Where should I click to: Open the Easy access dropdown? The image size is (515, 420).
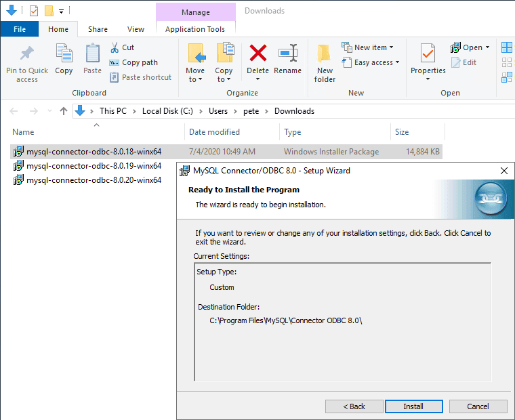(371, 62)
